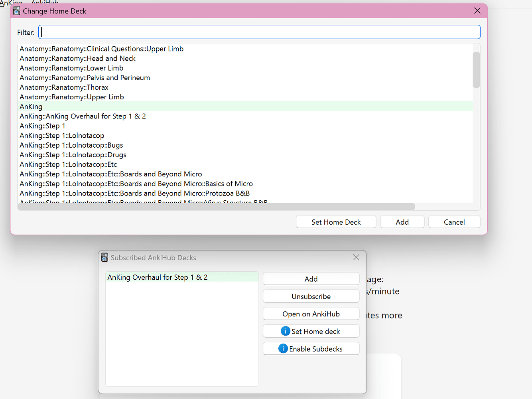Viewport: 532px width, 399px height.
Task: Select AnKing::Step 1::Lolnotacop deck row
Action: click(245, 135)
